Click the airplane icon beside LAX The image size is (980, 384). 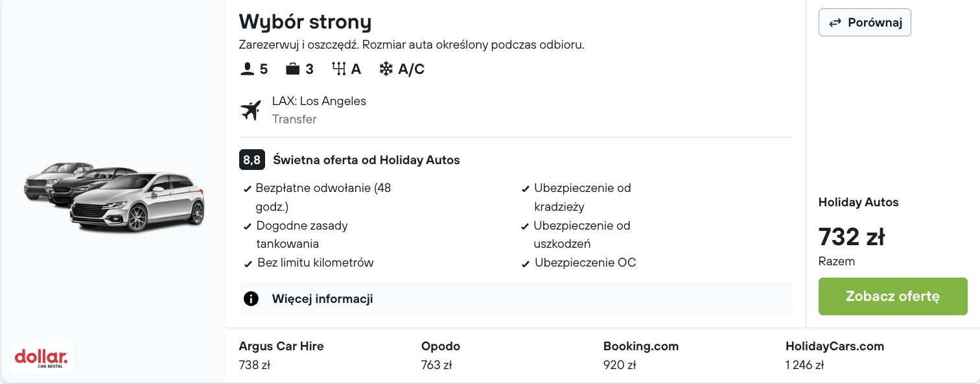(250, 110)
